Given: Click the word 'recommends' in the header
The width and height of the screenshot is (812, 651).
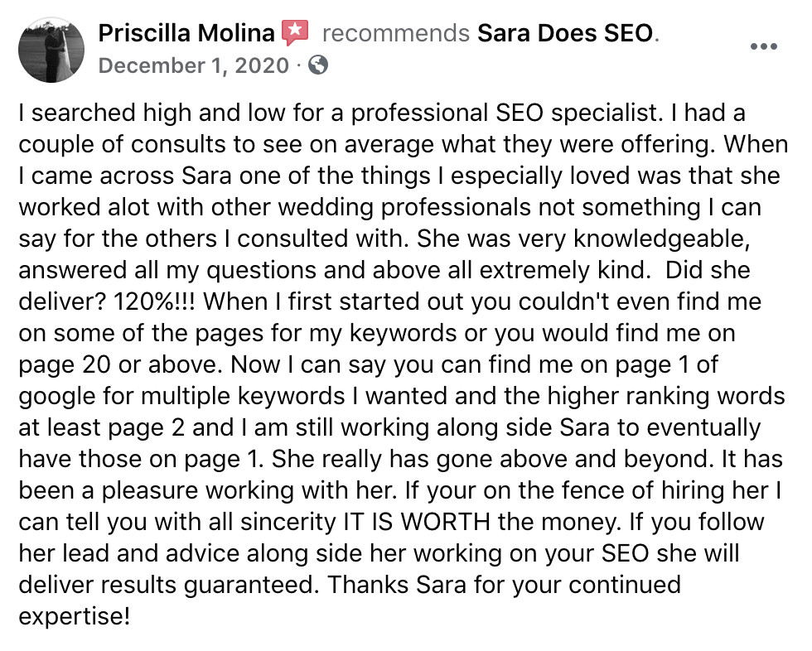Looking at the screenshot, I should click(396, 34).
